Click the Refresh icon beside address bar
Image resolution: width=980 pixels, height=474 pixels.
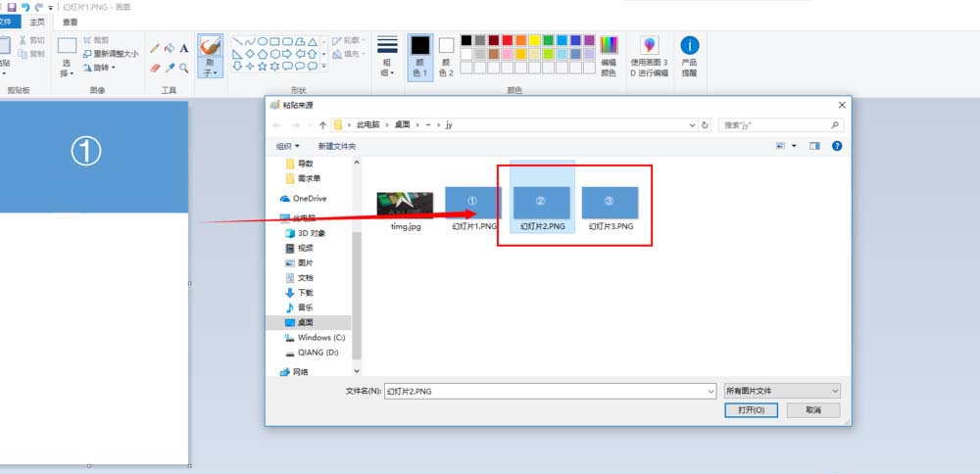click(x=705, y=125)
